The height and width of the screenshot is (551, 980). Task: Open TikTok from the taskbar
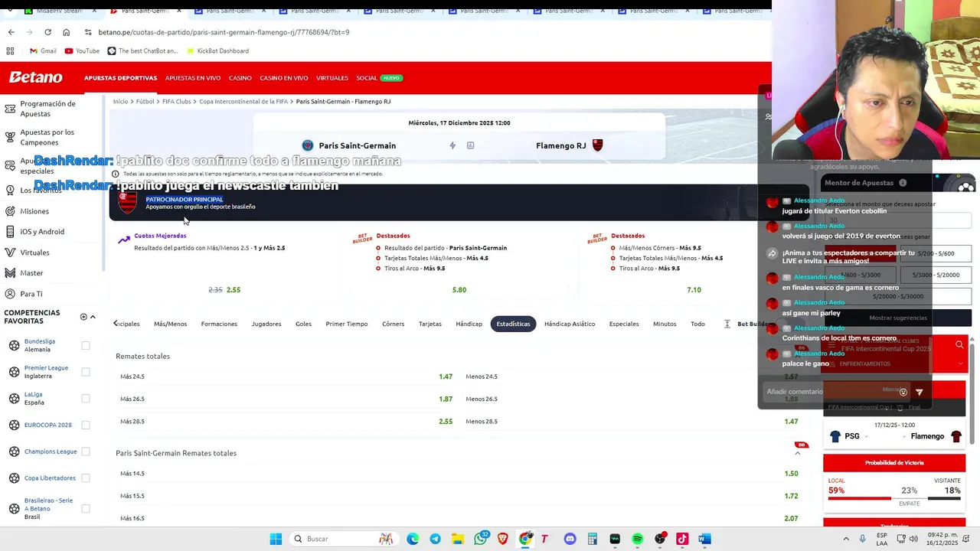pyautogui.click(x=682, y=539)
